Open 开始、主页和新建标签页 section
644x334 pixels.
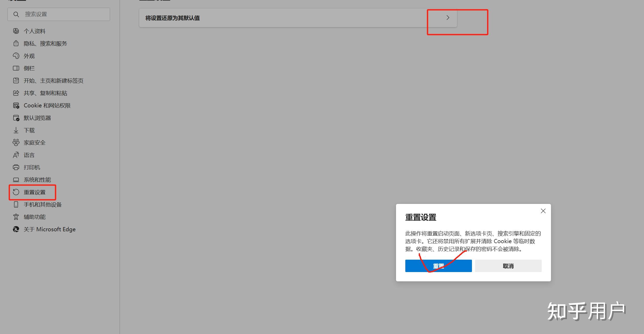coord(53,81)
